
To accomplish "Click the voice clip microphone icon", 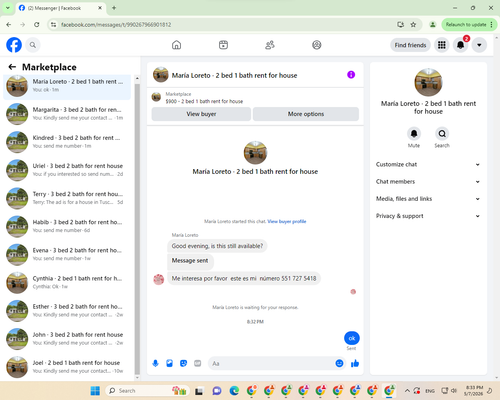I will point(155,363).
